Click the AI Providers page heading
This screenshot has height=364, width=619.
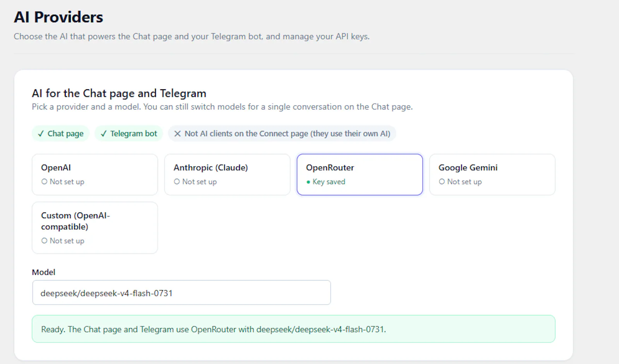58,17
